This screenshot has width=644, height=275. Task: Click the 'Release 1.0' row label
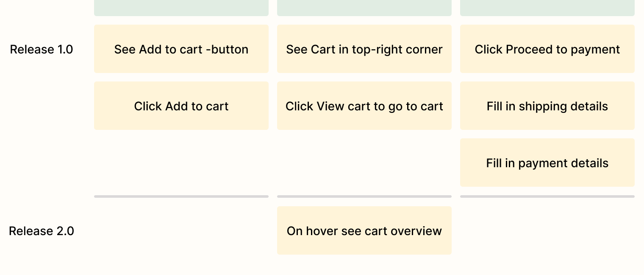point(42,49)
